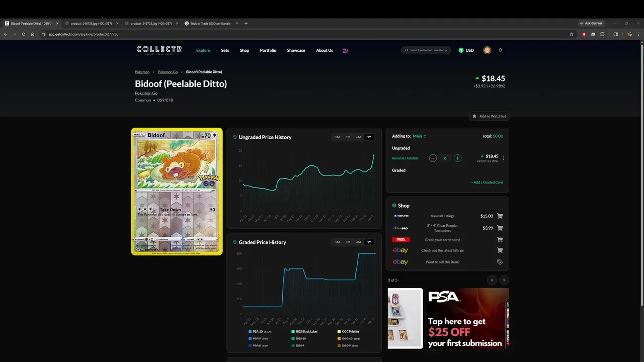Viewport: 644px width, 362px height.
Task: Toggle PSA 9 series in graded chart
Action: coord(258,339)
